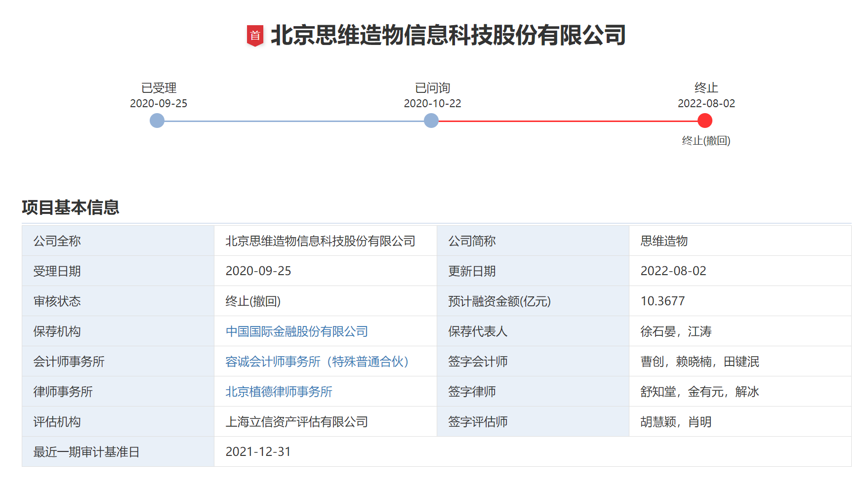
Task: Click the company title 北京思维造物信息科技股份有限公司
Action: click(447, 35)
